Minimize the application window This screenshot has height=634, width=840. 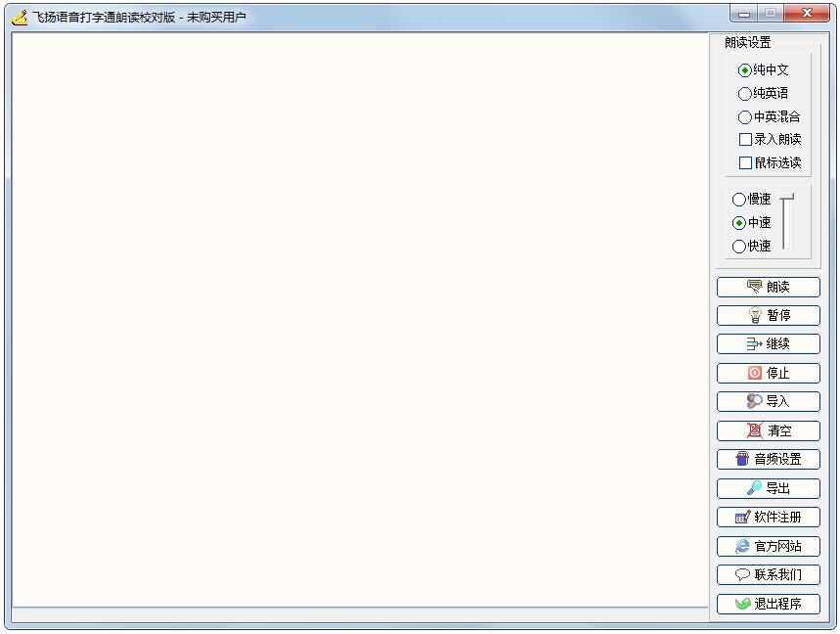click(x=743, y=14)
